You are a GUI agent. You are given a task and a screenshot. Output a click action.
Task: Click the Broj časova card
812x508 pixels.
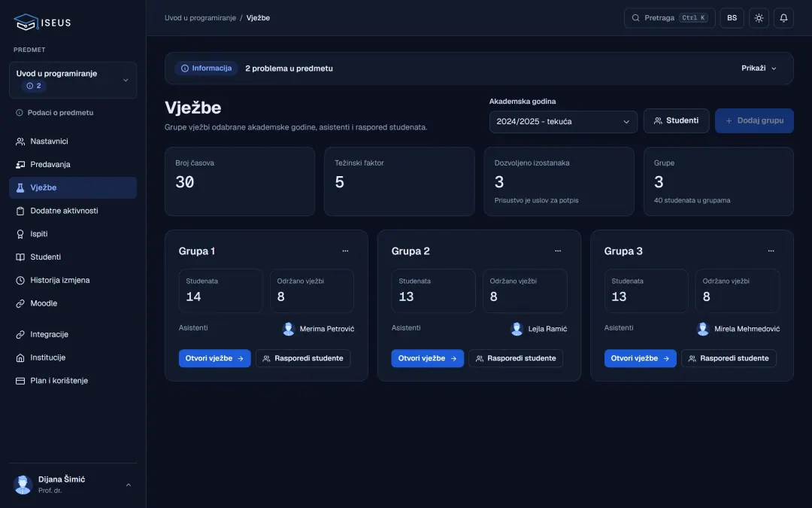point(240,181)
